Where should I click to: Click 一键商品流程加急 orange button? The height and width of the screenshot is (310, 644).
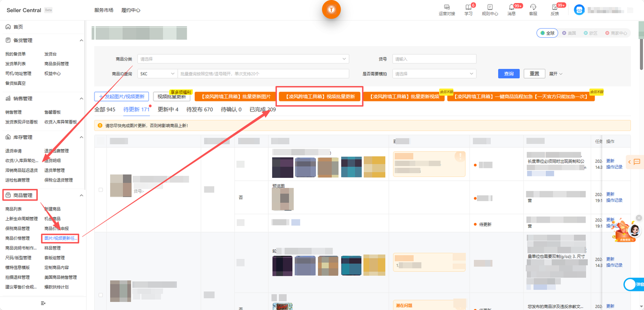(521, 96)
